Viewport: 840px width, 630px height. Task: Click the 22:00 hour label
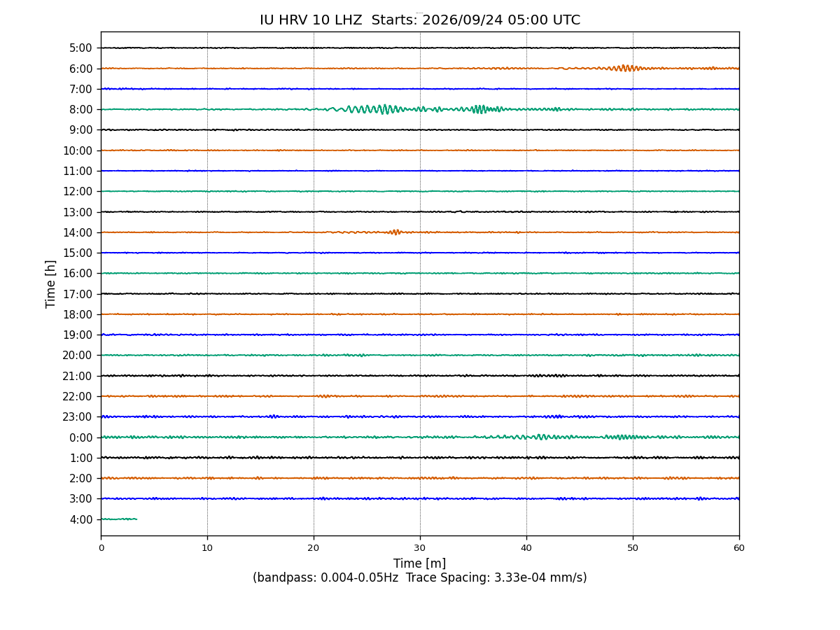click(78, 396)
